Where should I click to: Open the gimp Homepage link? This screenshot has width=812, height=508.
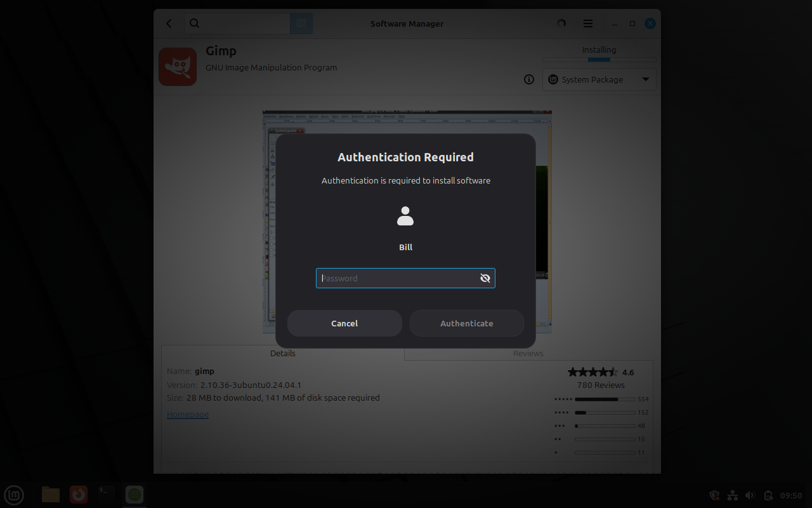point(188,414)
